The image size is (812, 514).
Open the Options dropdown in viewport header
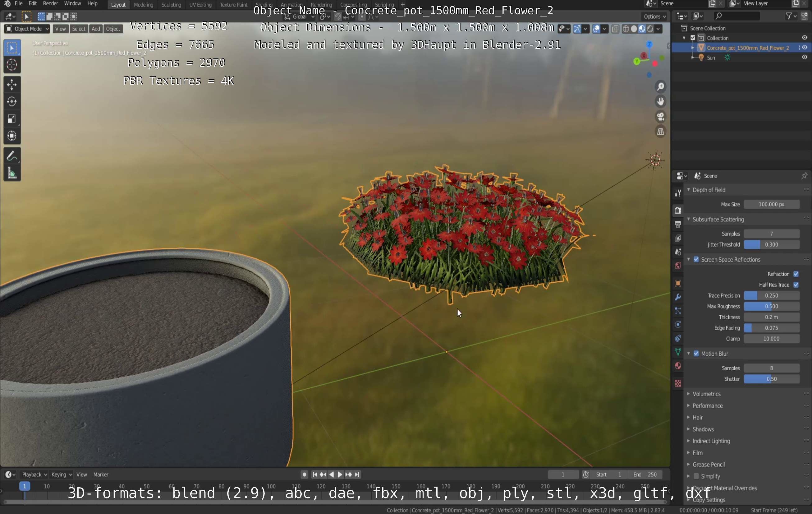[x=654, y=16]
